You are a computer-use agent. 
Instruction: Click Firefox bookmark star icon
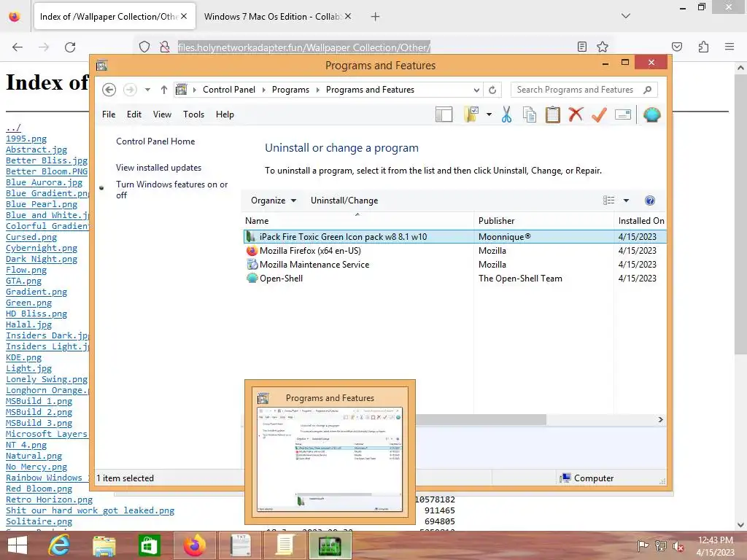pos(602,47)
